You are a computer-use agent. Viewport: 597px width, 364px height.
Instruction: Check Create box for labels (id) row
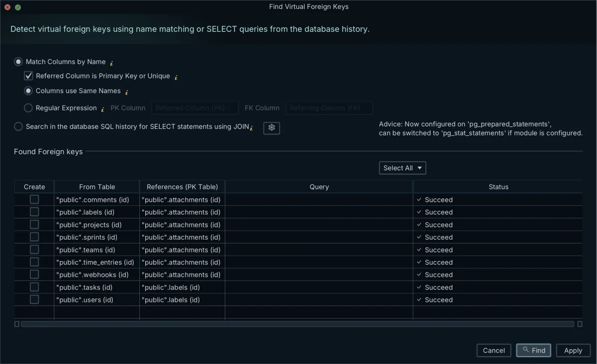click(34, 212)
